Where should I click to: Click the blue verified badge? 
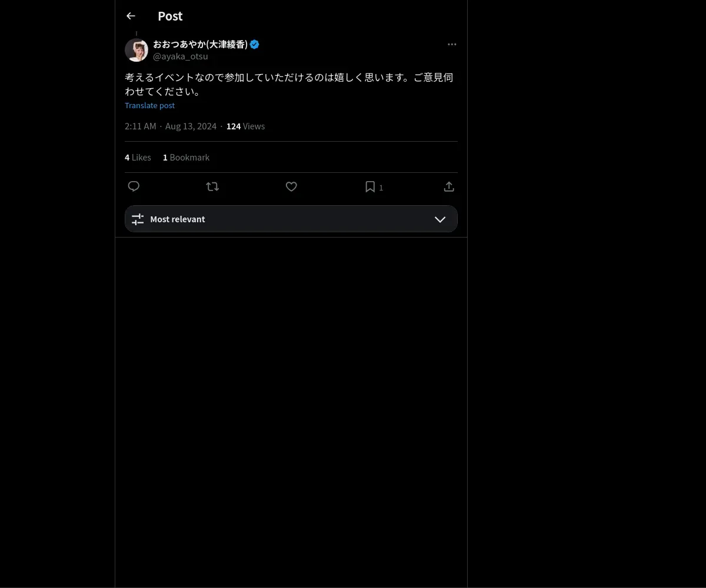click(255, 44)
